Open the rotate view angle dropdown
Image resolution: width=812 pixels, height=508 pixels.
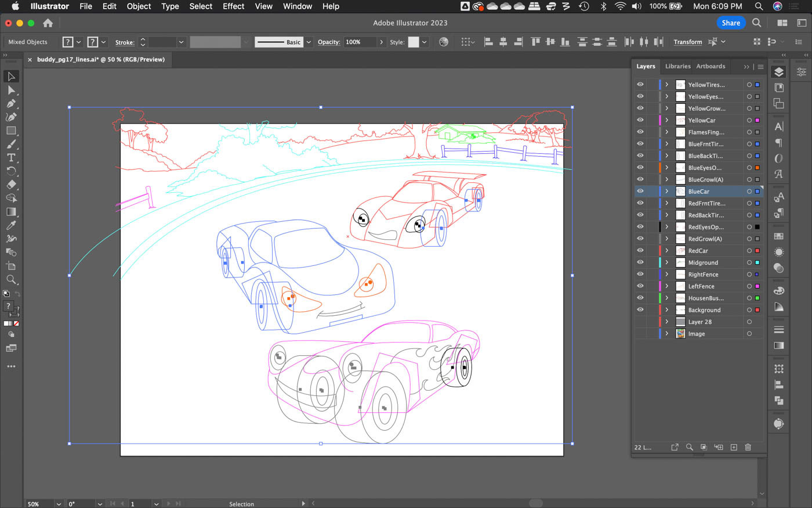pos(100,504)
